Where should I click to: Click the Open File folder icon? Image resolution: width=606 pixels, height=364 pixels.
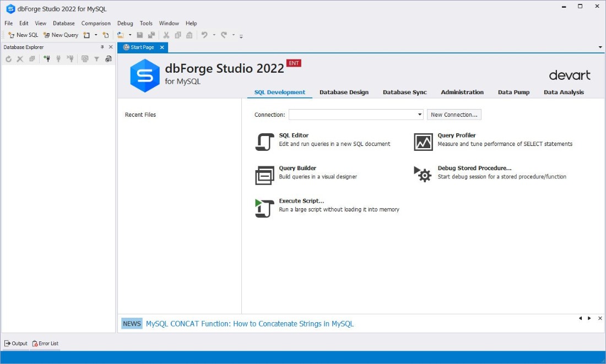(121, 35)
